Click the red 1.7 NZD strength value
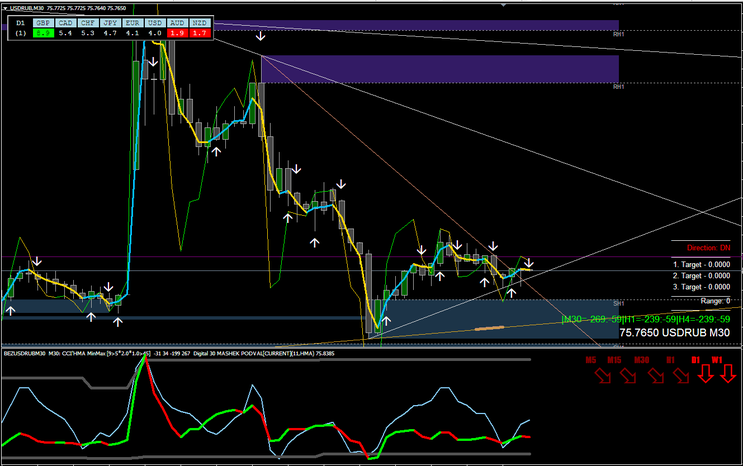 point(199,33)
